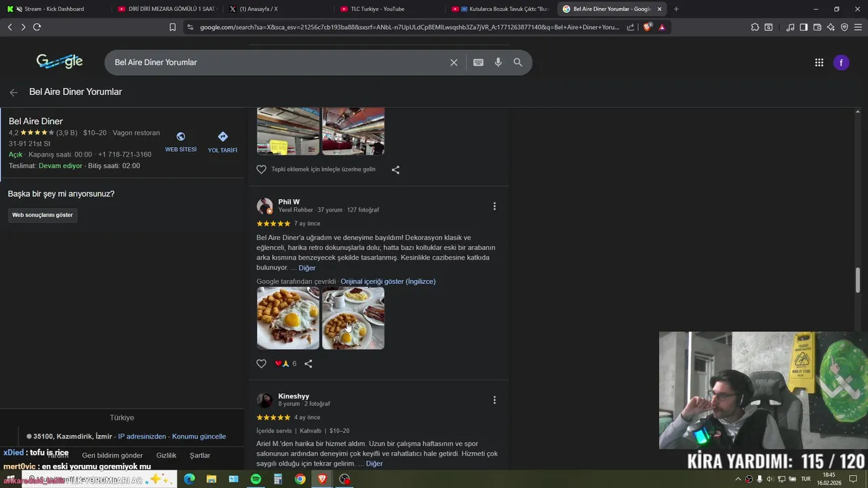Open a new browser tab
The image size is (868, 488).
(676, 9)
